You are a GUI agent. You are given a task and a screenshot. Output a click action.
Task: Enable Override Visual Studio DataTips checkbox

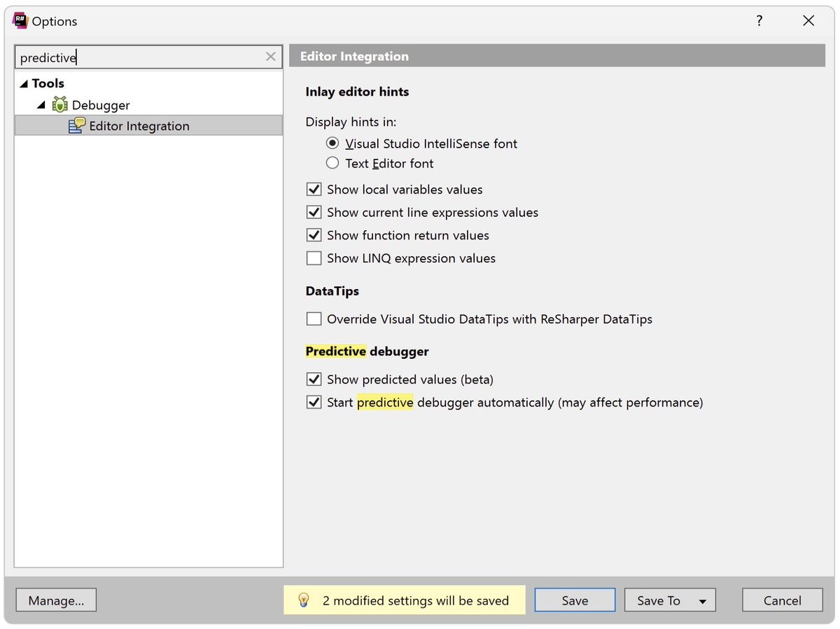[x=314, y=319]
